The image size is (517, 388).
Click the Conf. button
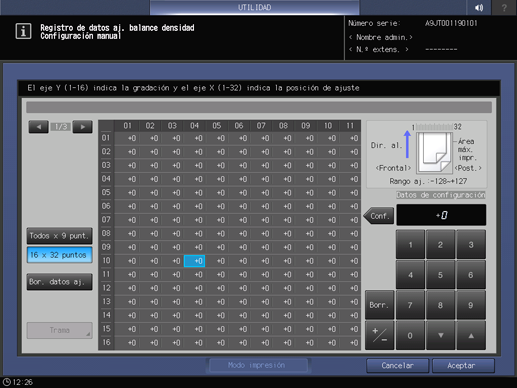click(379, 216)
